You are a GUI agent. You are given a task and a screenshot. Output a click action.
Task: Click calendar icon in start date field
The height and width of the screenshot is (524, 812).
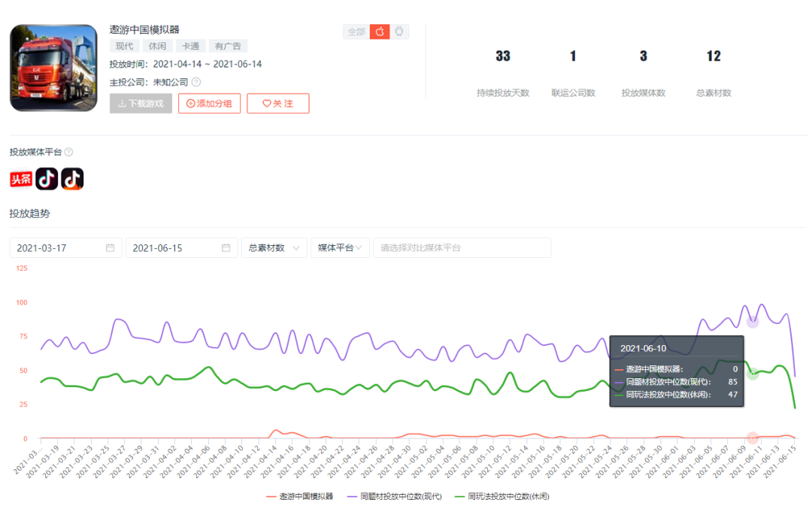(x=111, y=247)
